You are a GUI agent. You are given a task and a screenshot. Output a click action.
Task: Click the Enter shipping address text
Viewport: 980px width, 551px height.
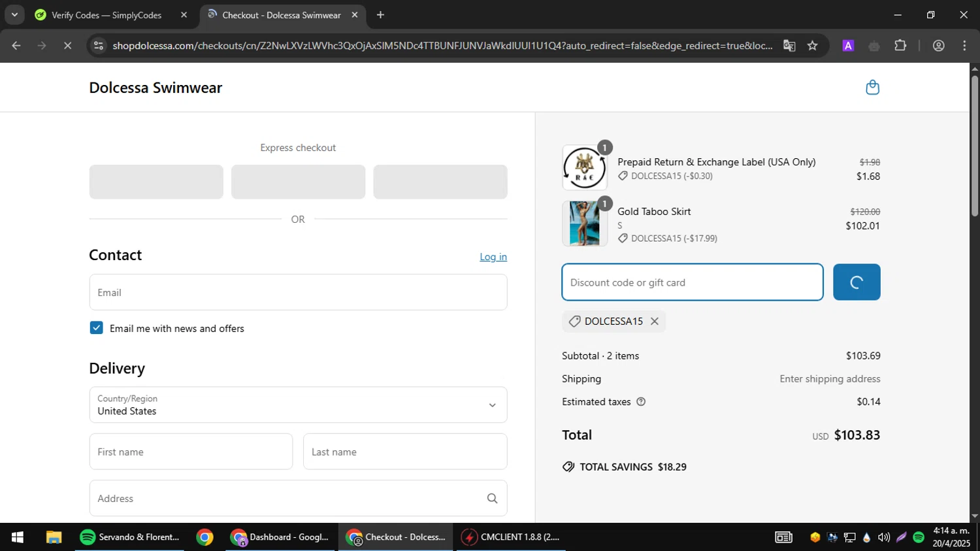tap(830, 378)
